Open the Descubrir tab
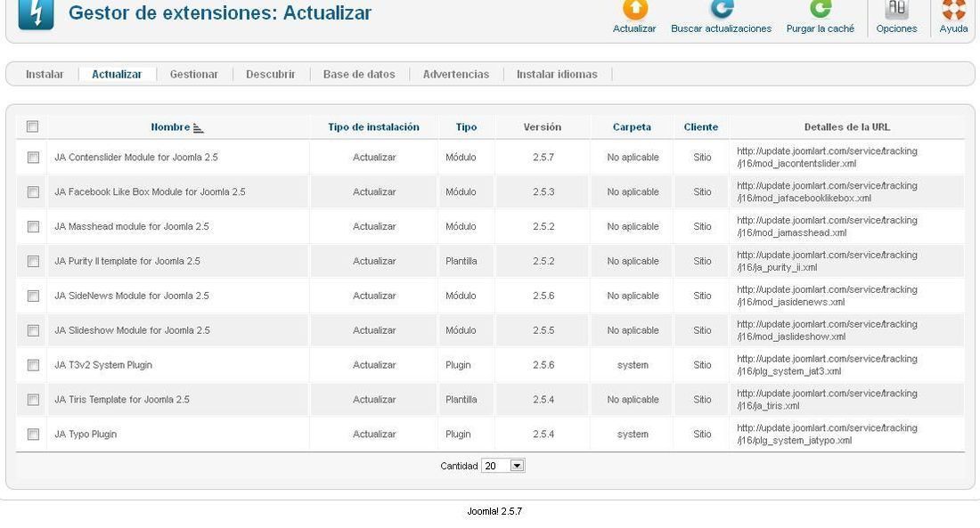The image size is (980, 528). pyautogui.click(x=271, y=75)
